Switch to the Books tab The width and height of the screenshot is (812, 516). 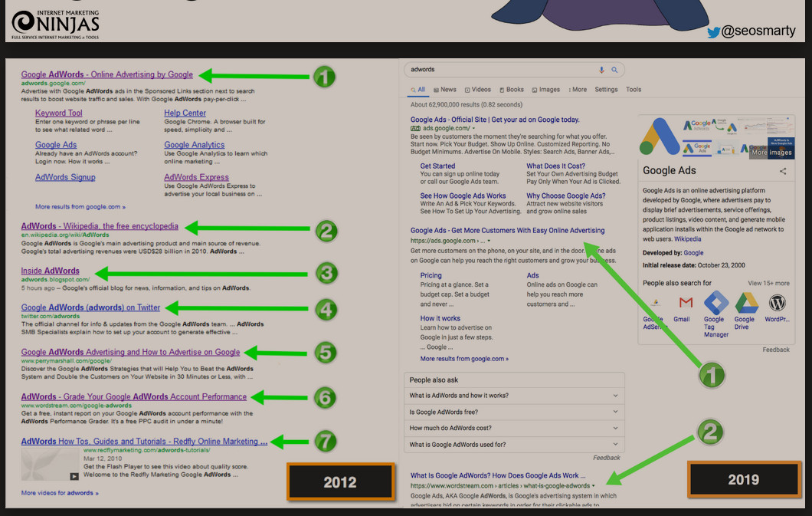[x=512, y=90]
